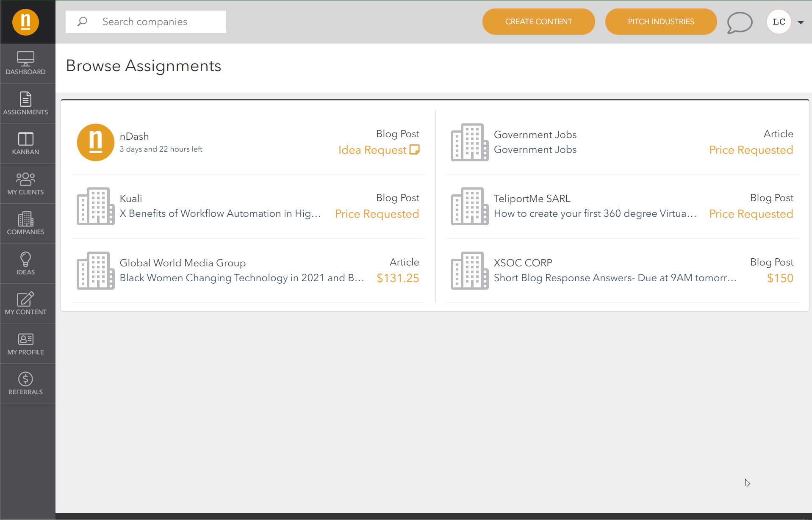Click the note icon beside Idea Request
This screenshot has height=520, width=812.
(x=415, y=149)
